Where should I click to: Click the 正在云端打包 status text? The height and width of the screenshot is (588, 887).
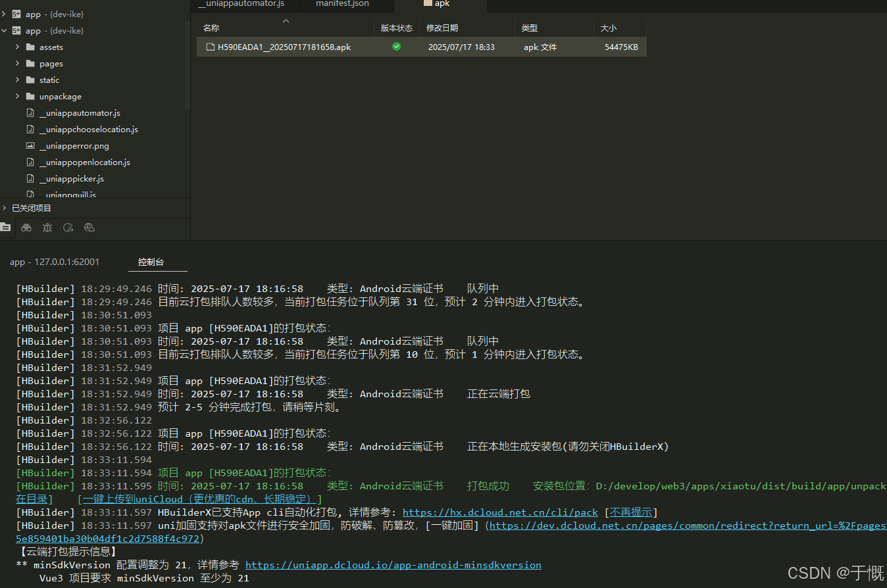(499, 394)
